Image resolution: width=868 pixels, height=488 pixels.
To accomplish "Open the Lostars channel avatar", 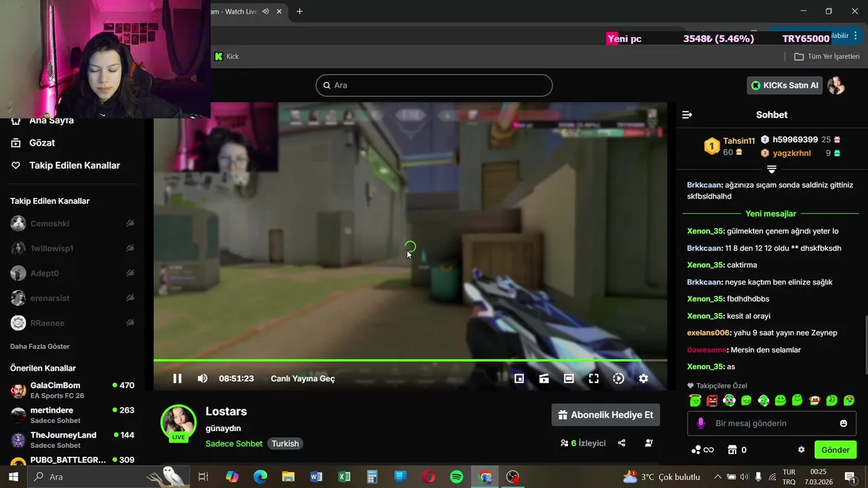I will 178,423.
